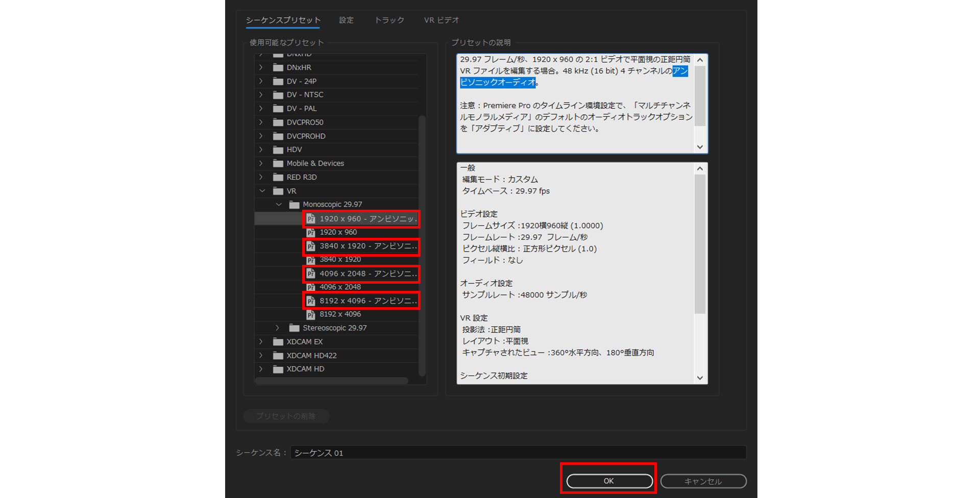Click the RED R3D folder icon
The width and height of the screenshot is (980, 498).
(x=278, y=177)
